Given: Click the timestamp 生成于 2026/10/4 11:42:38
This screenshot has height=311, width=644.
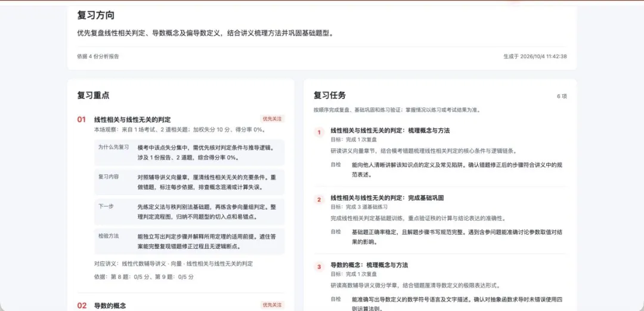Looking at the screenshot, I should (535, 56).
